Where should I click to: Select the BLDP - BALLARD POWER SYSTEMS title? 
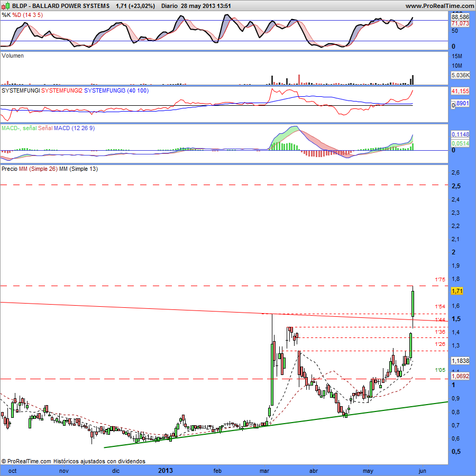coord(61,6)
